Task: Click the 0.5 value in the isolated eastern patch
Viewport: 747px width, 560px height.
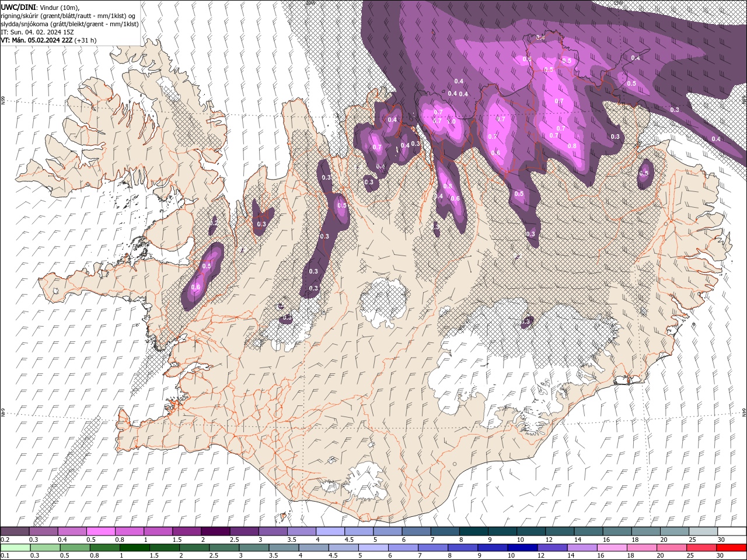Action: tap(644, 173)
